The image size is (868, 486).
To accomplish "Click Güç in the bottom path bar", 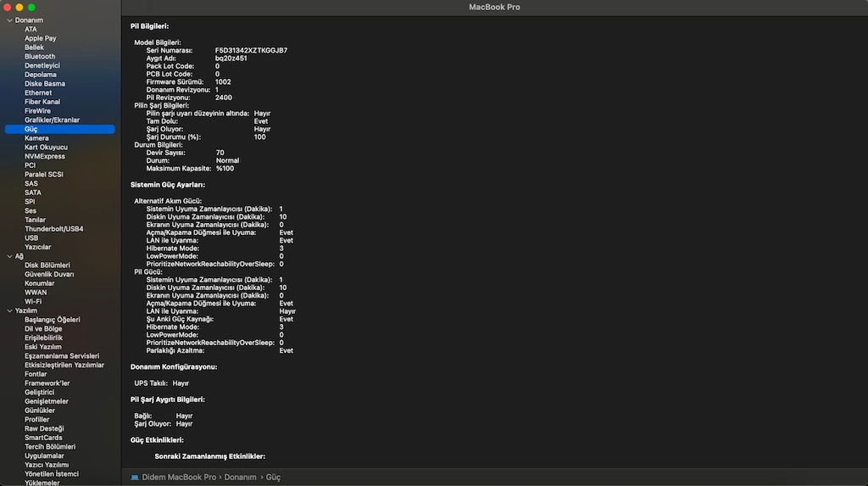I will (273, 478).
